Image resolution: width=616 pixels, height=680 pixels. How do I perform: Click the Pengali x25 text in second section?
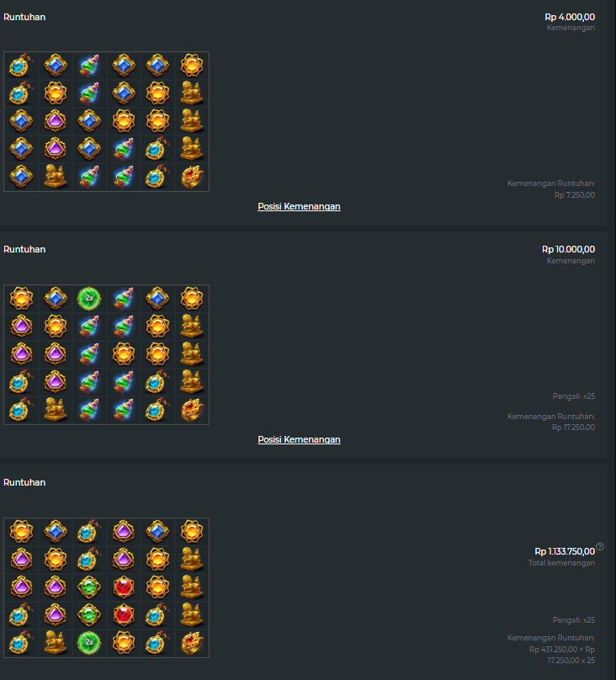(x=574, y=396)
